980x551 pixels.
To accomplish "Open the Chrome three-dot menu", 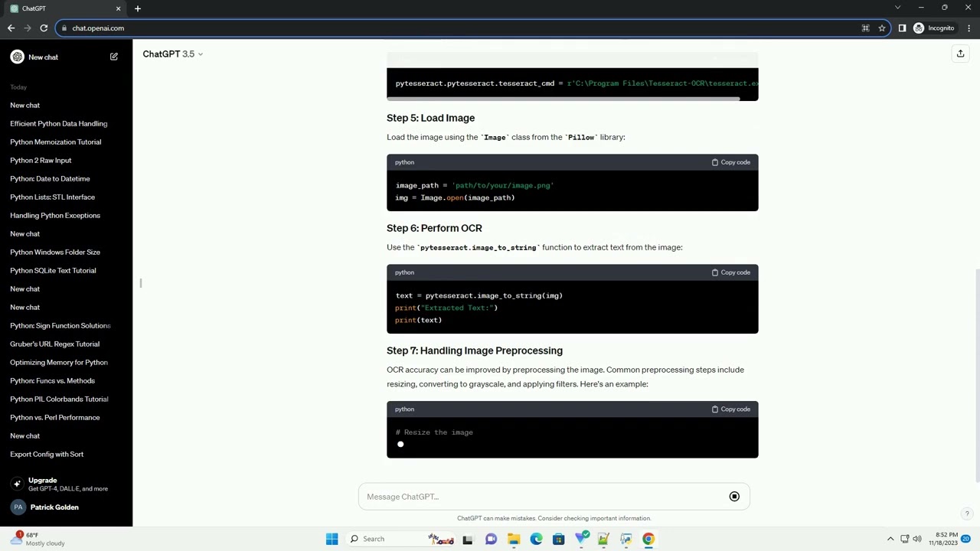I will click(x=969, y=28).
